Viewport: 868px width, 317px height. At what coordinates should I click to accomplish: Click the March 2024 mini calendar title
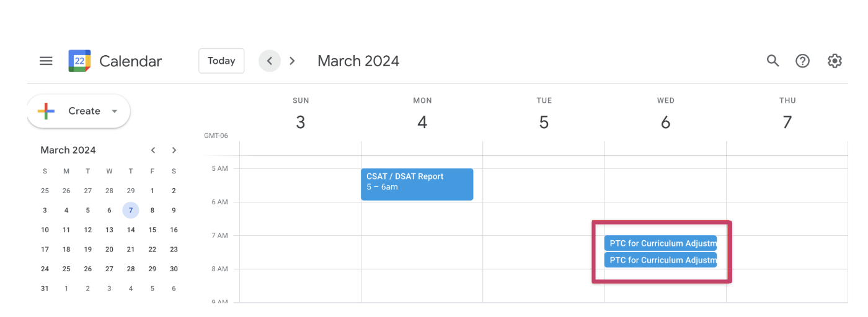coord(68,150)
